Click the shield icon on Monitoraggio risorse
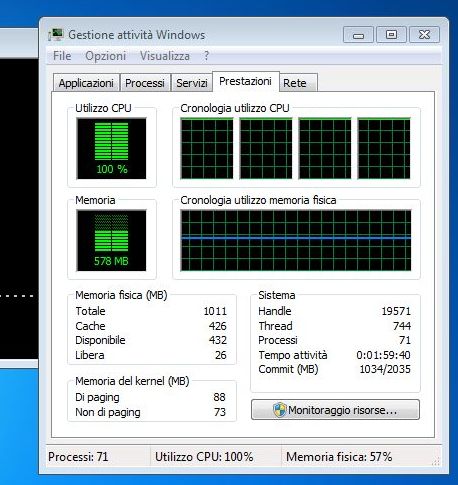Viewport: 458px width, 485px height. click(x=280, y=410)
